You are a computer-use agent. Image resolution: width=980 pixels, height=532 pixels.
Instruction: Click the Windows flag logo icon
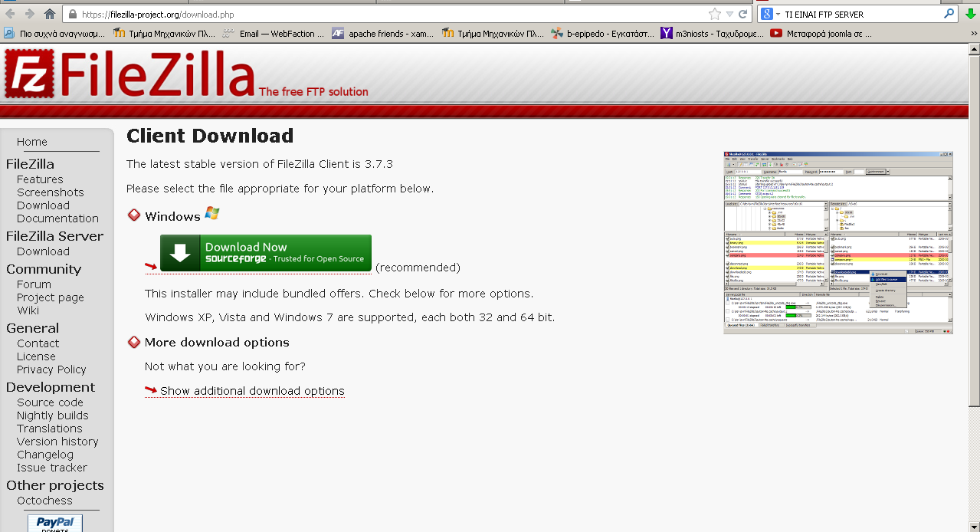click(212, 214)
